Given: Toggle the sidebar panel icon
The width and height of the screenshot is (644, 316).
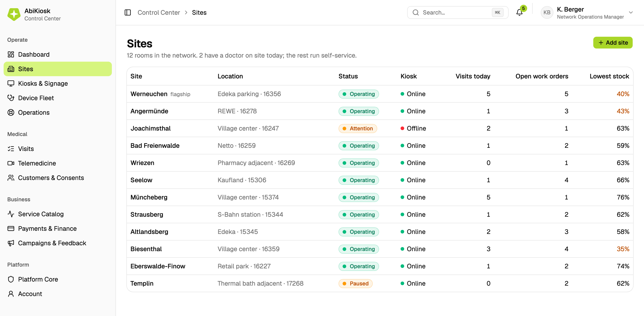Looking at the screenshot, I should click(x=128, y=12).
